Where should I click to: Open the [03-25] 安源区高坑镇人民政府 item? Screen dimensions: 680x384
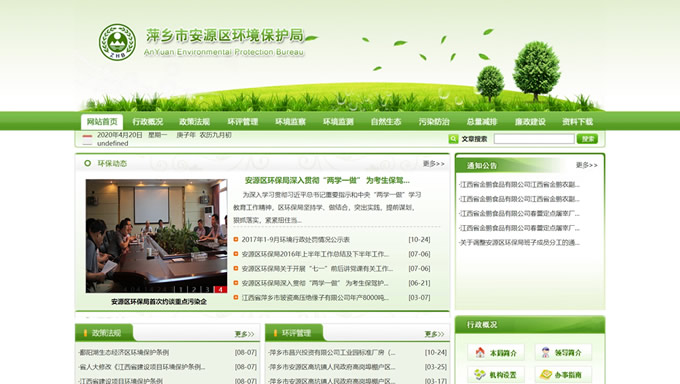(332, 367)
